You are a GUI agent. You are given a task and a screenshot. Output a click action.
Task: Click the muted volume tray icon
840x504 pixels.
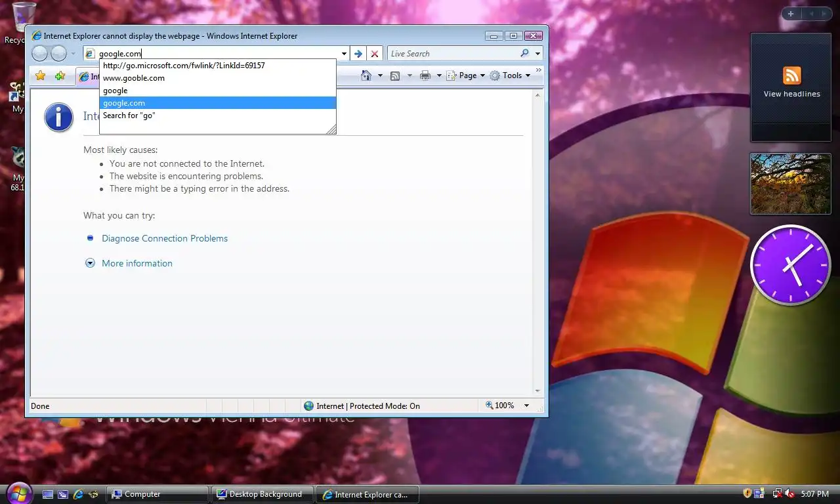(x=789, y=493)
